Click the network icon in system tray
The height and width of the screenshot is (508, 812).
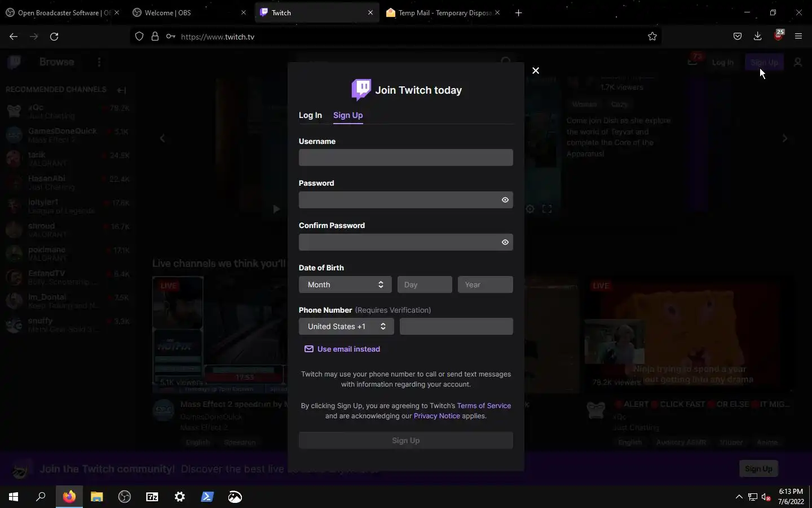pyautogui.click(x=753, y=497)
